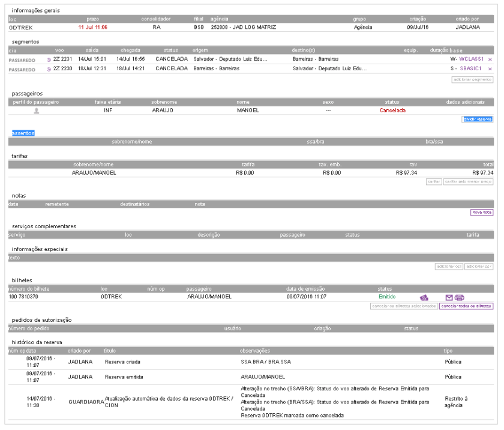Click 'cancelar os bilhetes selecionados' button
This screenshot has height=430, width=504.
(x=403, y=306)
